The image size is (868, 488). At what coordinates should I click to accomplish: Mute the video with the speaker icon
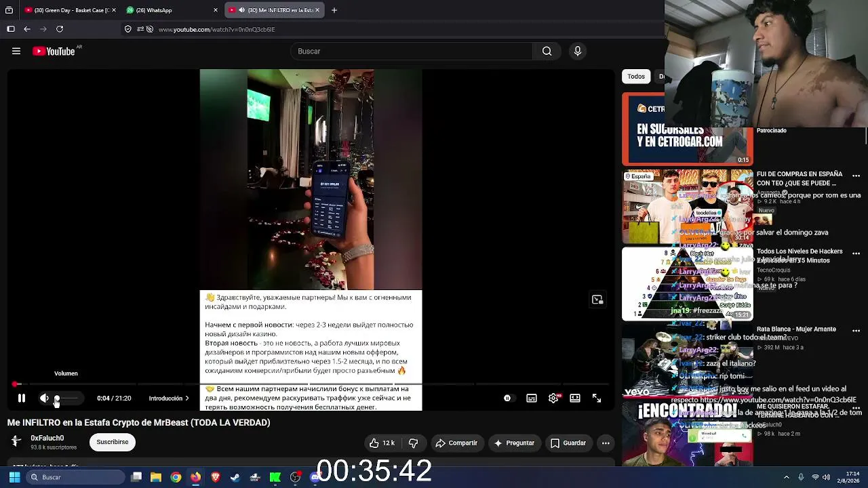pos(44,399)
